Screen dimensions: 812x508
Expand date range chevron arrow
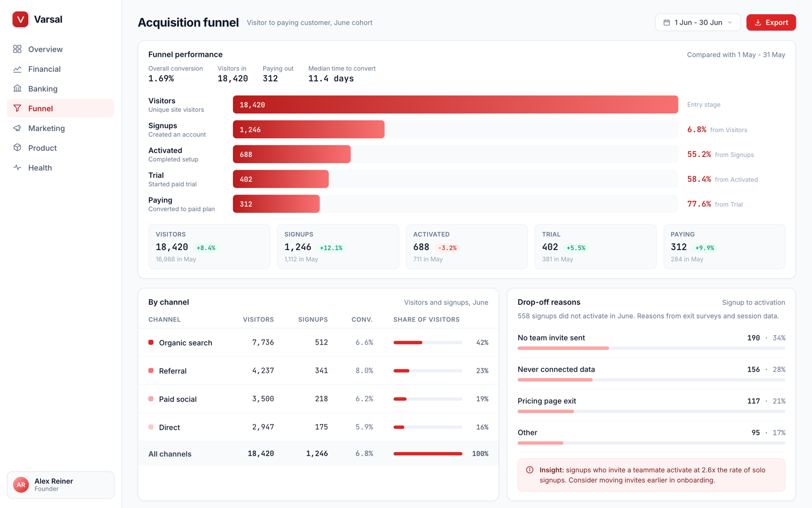730,22
